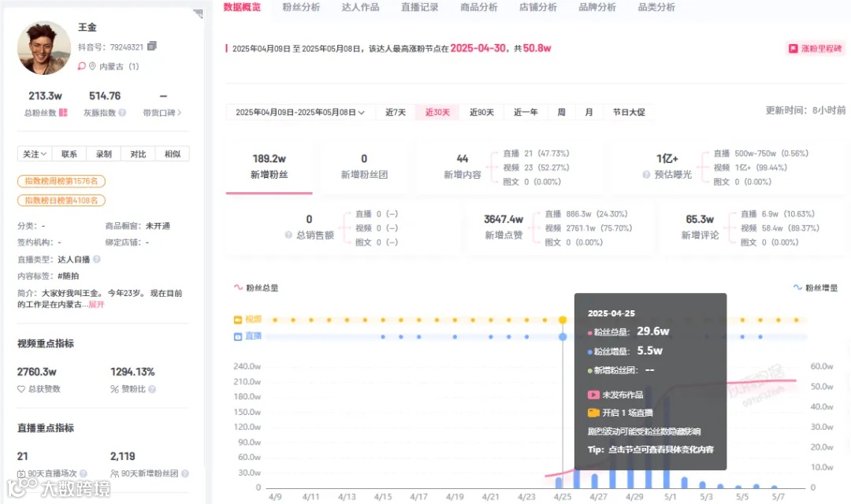Open the 关注 dropdown

pyautogui.click(x=35, y=154)
